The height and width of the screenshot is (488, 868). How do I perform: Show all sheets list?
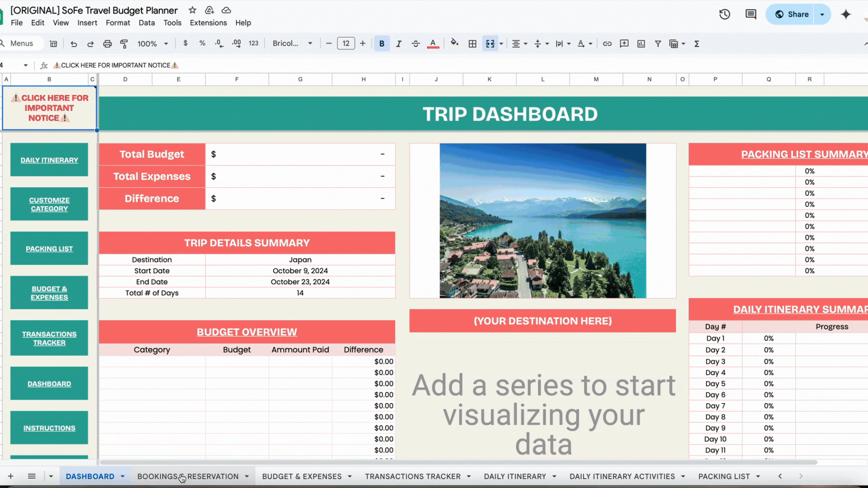(x=32, y=476)
